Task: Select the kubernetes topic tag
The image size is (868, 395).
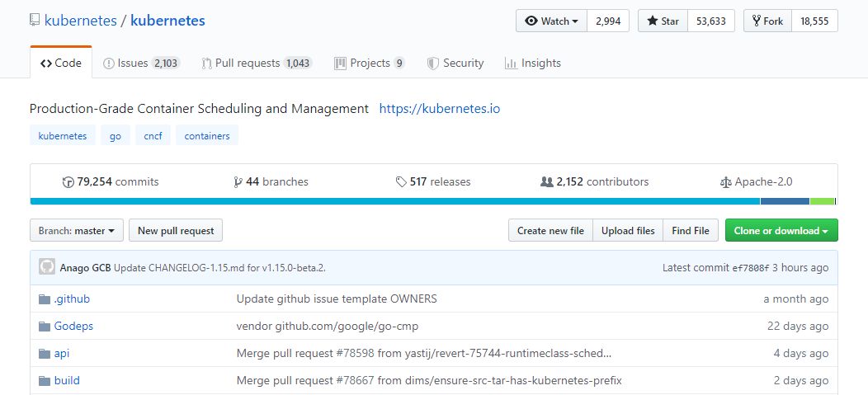Action: (x=63, y=135)
